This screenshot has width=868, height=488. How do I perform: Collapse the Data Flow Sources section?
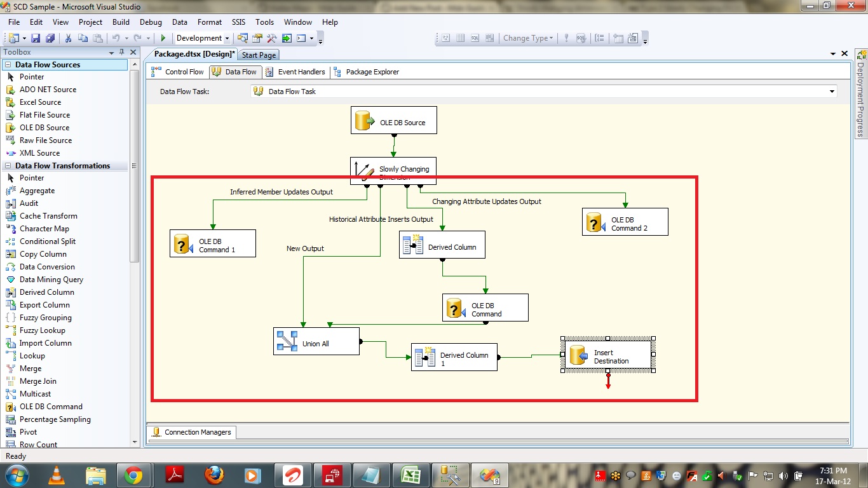click(8, 65)
